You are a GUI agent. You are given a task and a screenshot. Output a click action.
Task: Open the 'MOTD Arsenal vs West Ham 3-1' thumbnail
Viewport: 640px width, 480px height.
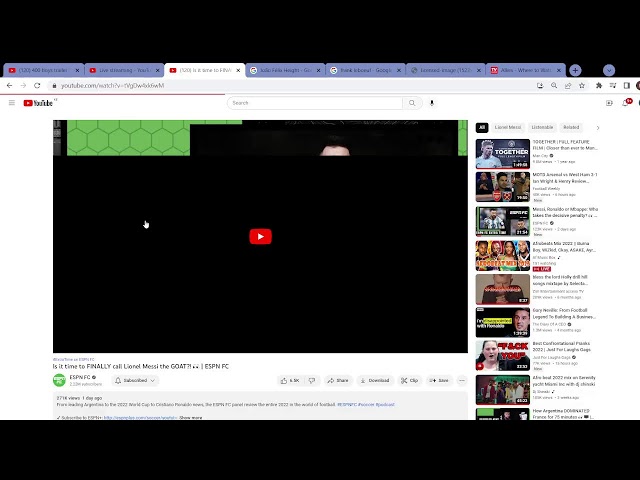coord(502,187)
